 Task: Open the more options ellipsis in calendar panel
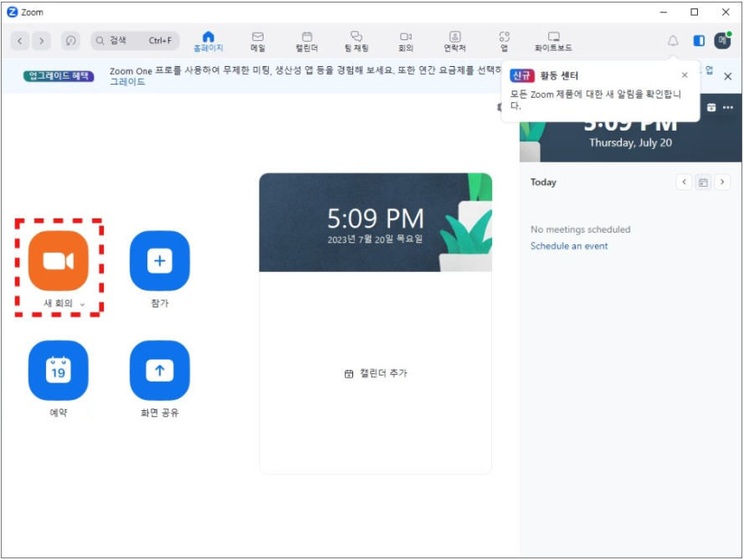(728, 108)
